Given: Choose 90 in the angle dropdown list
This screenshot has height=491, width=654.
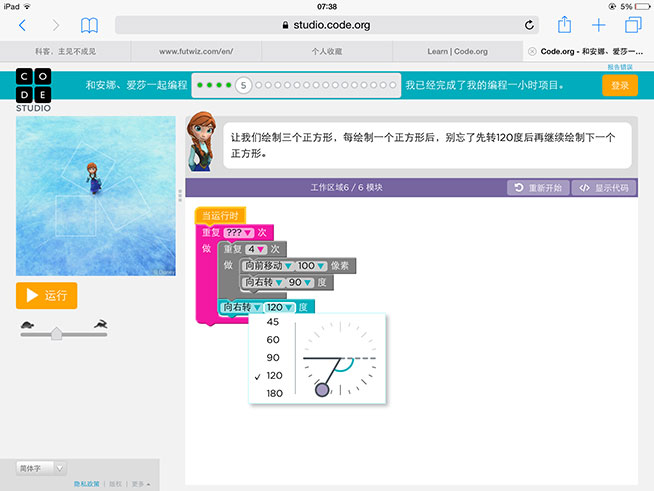Looking at the screenshot, I should (x=273, y=357).
